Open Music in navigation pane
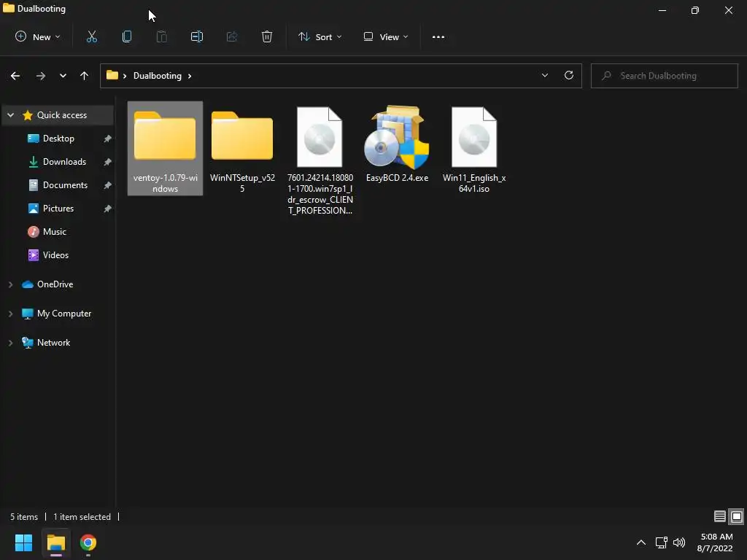 tap(54, 231)
